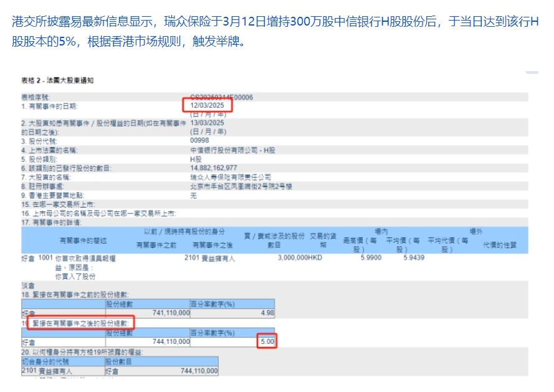Select issued shares figure 14,882,162,977
Viewport: 554px width, 392px height.
point(213,168)
